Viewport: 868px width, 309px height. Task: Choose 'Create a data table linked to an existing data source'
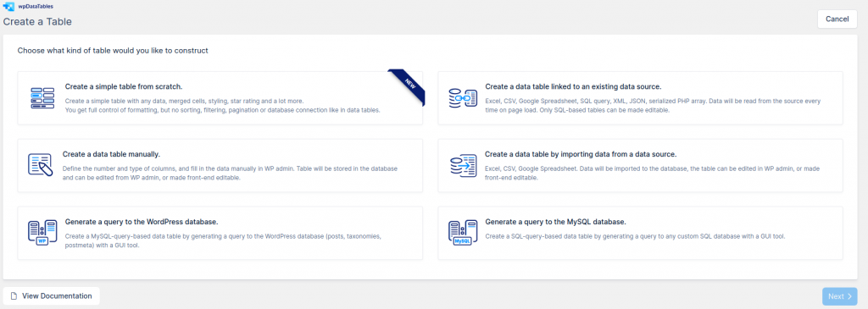[574, 87]
